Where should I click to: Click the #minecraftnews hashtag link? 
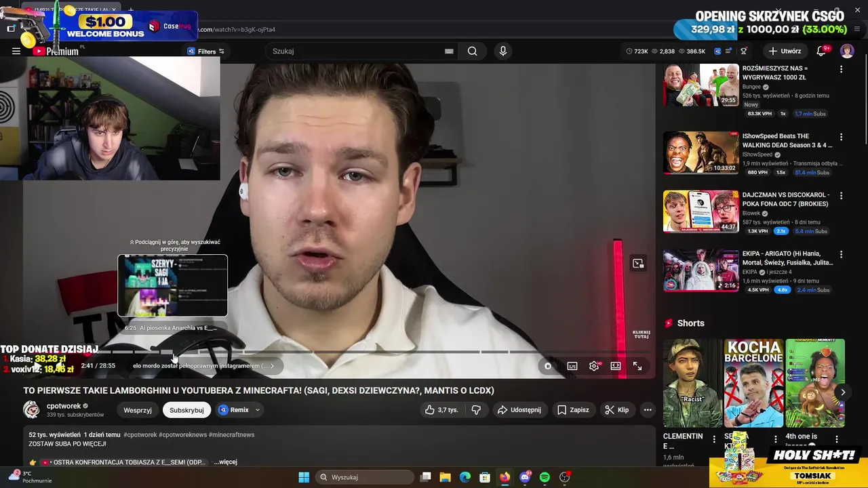(231, 434)
